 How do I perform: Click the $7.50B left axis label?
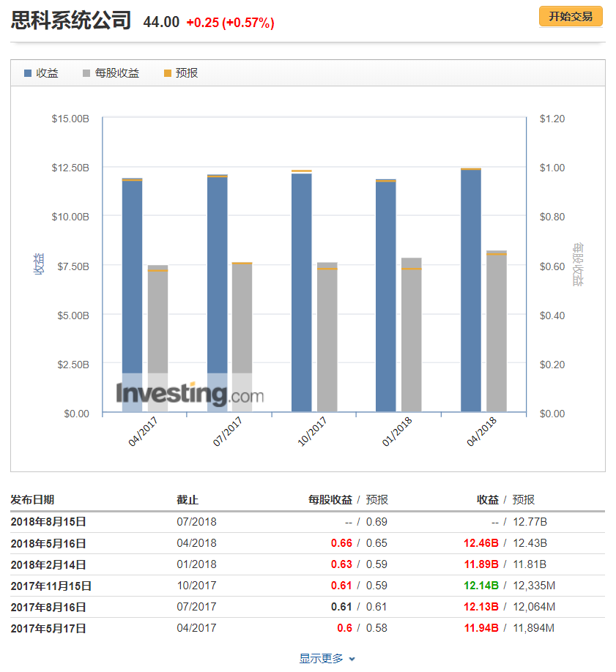point(73,266)
